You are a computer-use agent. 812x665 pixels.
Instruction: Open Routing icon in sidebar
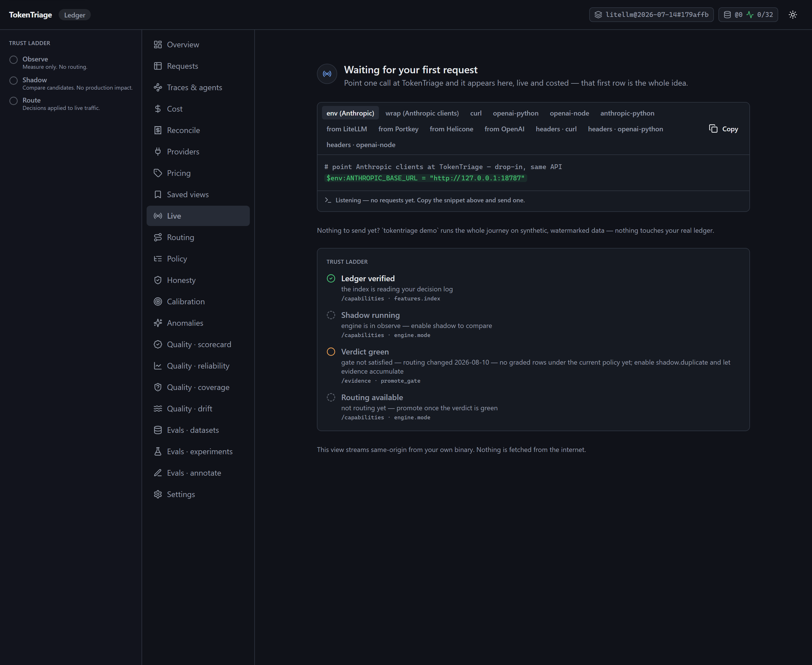pyautogui.click(x=158, y=238)
